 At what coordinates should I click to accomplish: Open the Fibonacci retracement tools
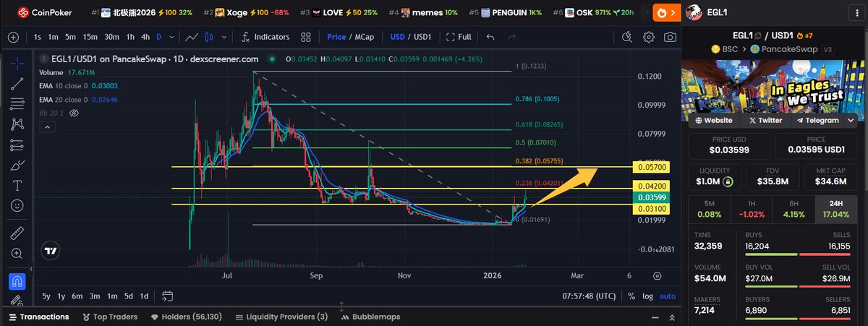click(x=17, y=104)
